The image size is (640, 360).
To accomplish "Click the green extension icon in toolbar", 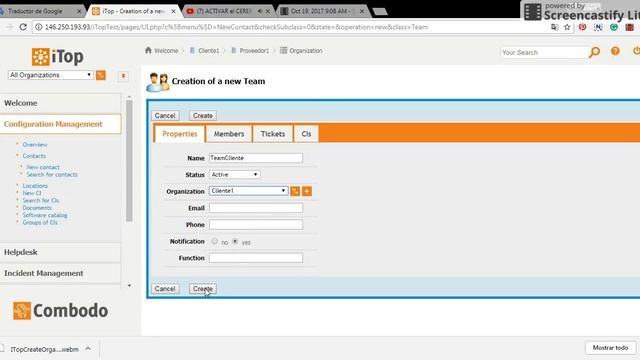I will click(614, 27).
